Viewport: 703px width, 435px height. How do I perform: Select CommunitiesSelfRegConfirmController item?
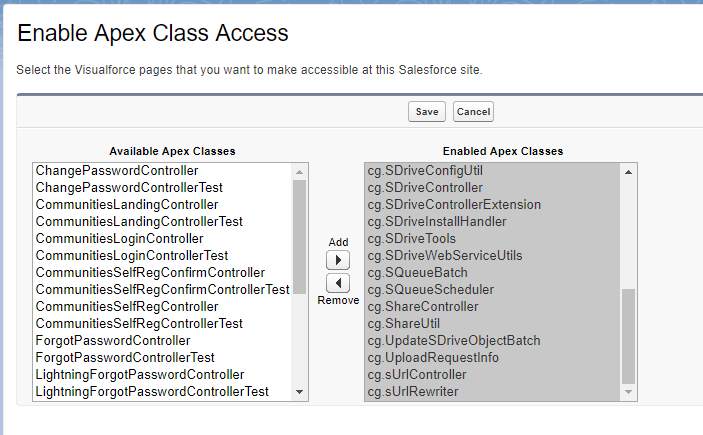click(150, 272)
